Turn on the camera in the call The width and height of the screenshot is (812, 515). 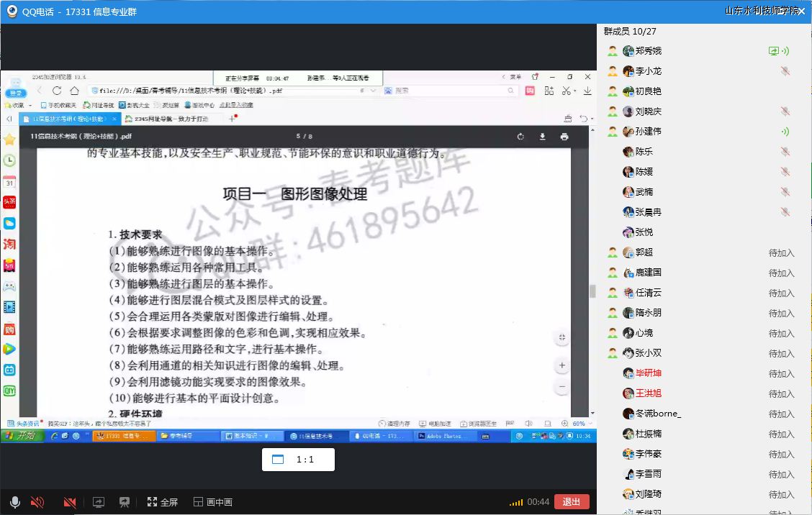coord(70,502)
